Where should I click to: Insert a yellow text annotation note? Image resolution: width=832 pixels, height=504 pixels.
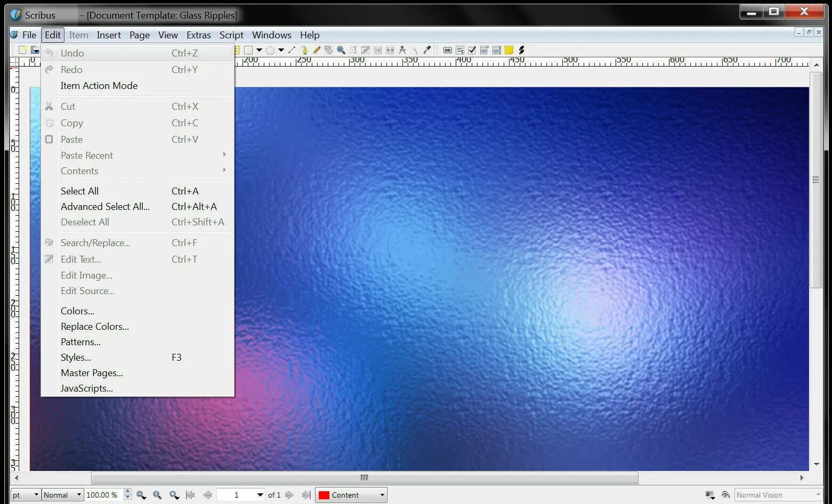pos(509,50)
